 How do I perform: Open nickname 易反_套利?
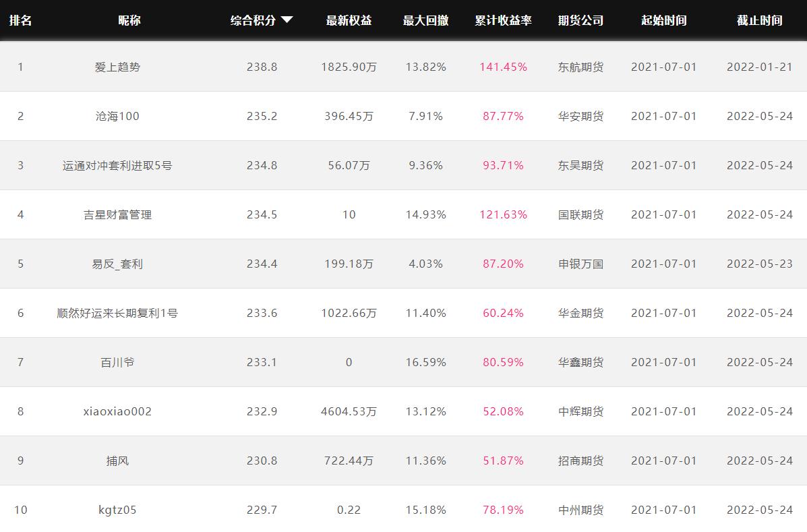[117, 264]
